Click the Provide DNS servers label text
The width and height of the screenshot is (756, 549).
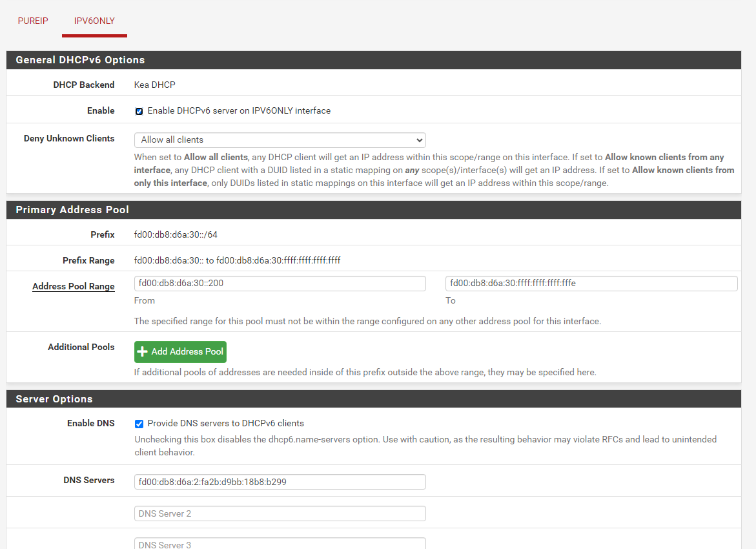click(x=226, y=423)
